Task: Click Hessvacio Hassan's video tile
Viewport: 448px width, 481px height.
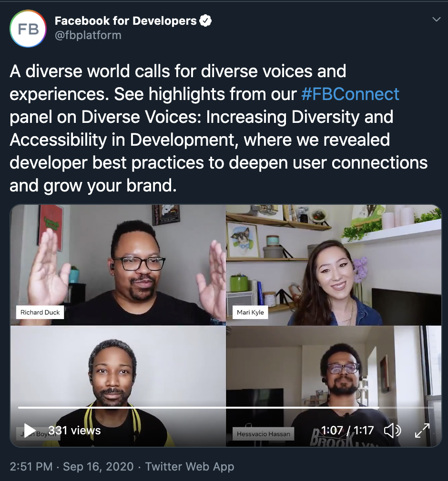Action: pos(334,386)
